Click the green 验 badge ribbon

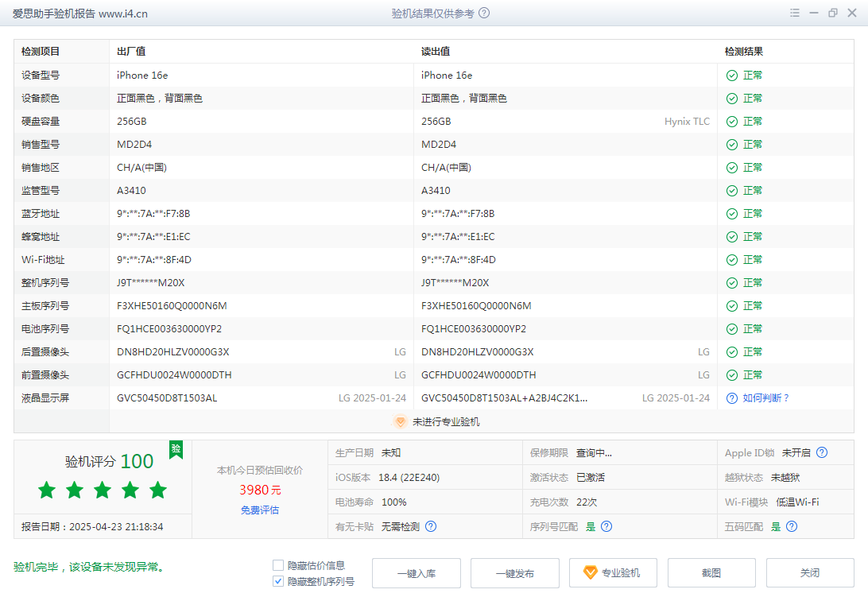point(176,449)
